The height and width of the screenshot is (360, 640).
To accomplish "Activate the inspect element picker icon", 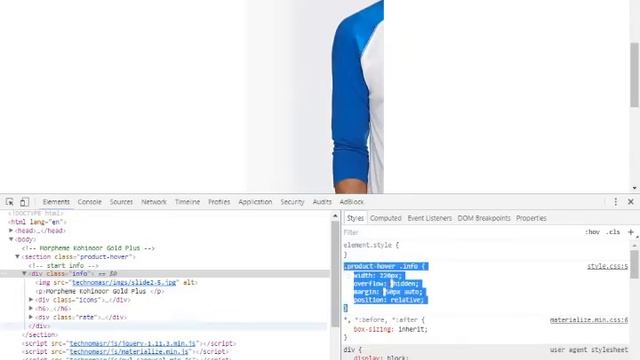I will tap(9, 202).
